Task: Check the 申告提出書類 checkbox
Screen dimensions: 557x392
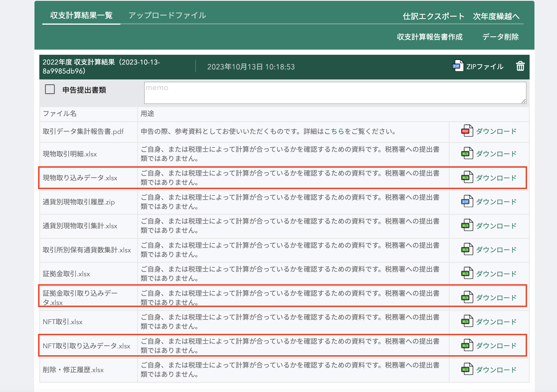Action: pyautogui.click(x=50, y=89)
